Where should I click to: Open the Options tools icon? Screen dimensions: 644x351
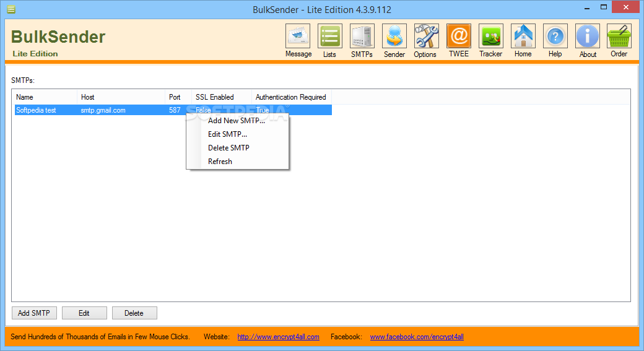pyautogui.click(x=426, y=36)
